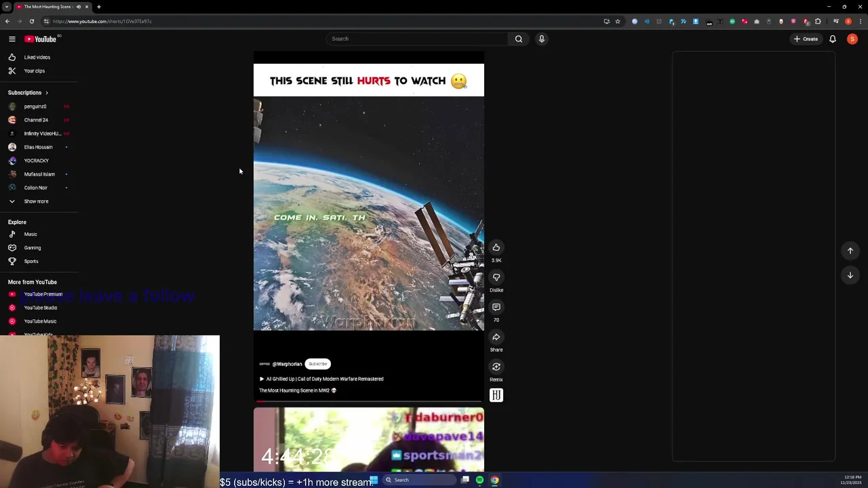Image resolution: width=868 pixels, height=488 pixels.
Task: Explore Gaming
Action: (x=33, y=248)
